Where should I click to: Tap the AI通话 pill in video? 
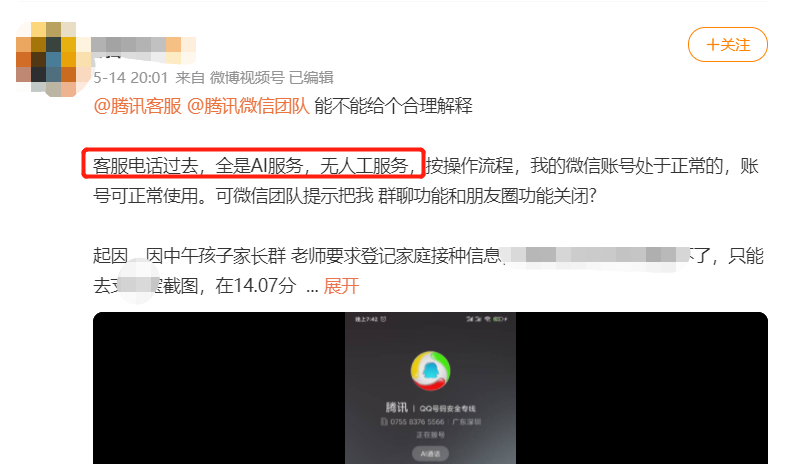430,453
